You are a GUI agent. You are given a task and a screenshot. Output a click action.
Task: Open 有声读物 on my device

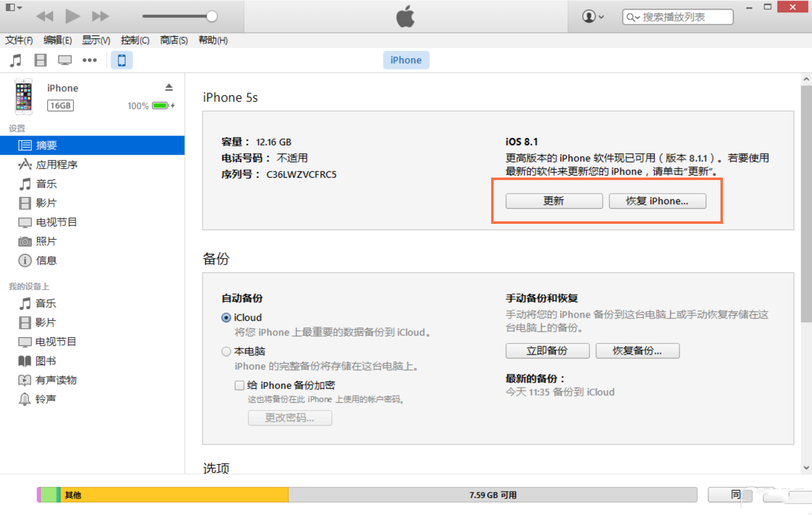tap(93, 380)
